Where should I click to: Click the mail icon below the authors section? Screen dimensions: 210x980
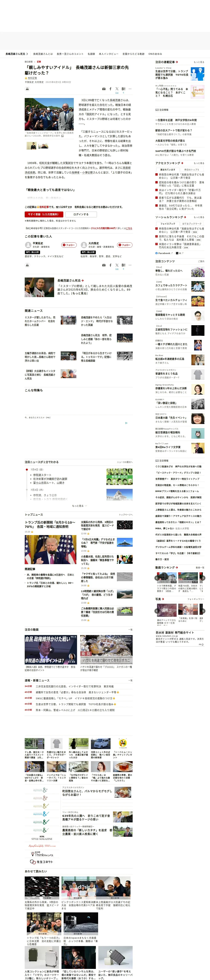click(104, 265)
